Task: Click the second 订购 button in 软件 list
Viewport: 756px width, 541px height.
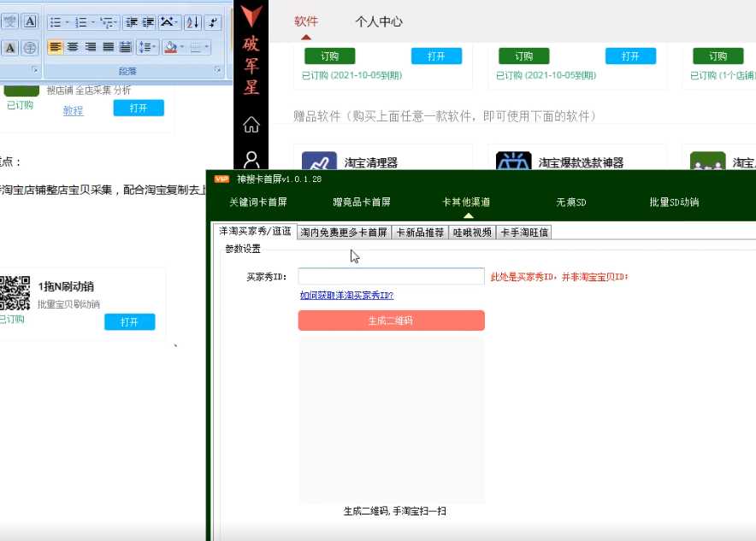Action: [523, 56]
